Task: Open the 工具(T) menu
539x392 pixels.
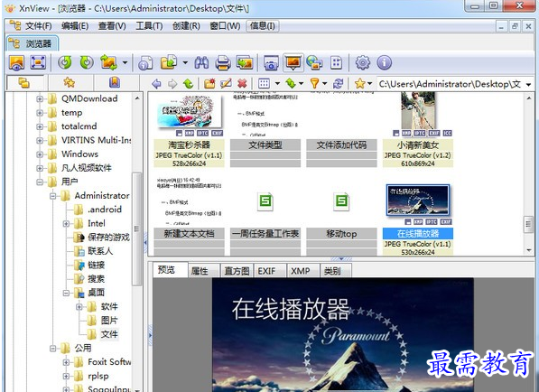Action: point(149,26)
